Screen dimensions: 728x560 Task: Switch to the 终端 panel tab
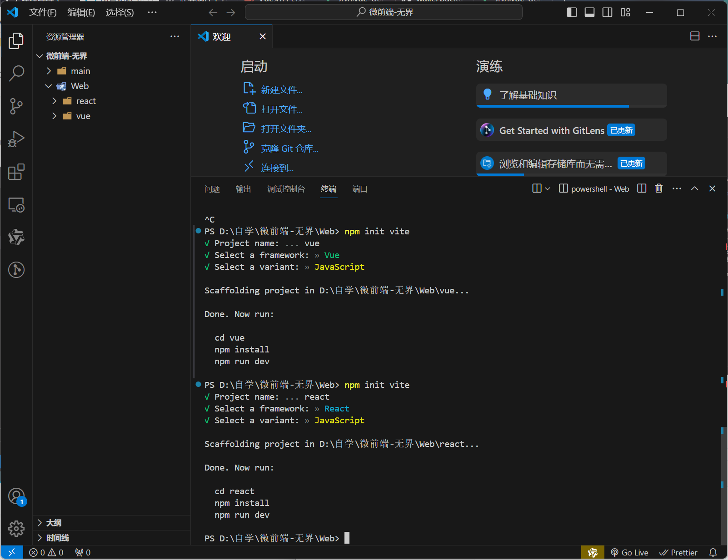(x=329, y=189)
